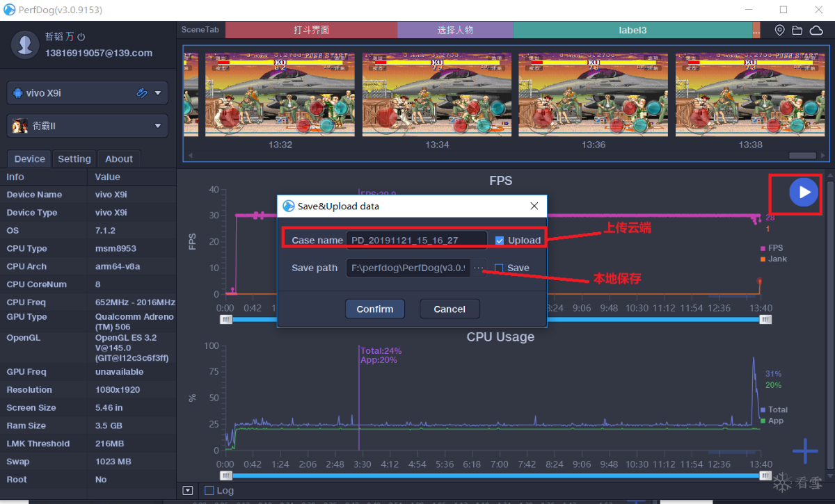The height and width of the screenshot is (504, 835).
Task: Click the Android icon next to vivo X9i
Action: (x=17, y=92)
